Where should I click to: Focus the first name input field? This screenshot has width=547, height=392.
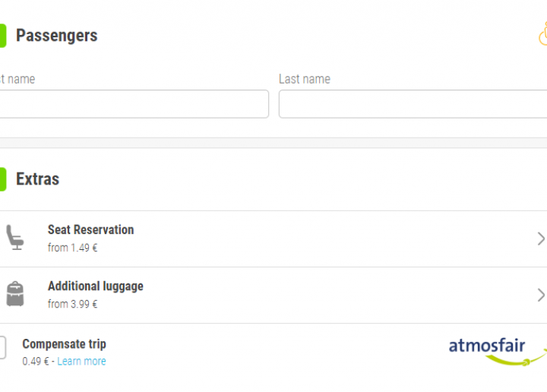(x=133, y=104)
